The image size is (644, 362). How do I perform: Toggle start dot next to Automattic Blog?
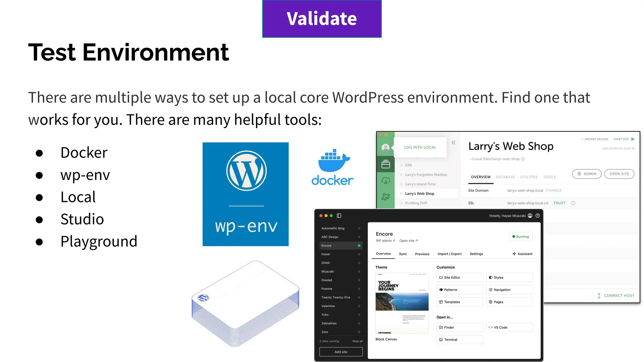359,228
